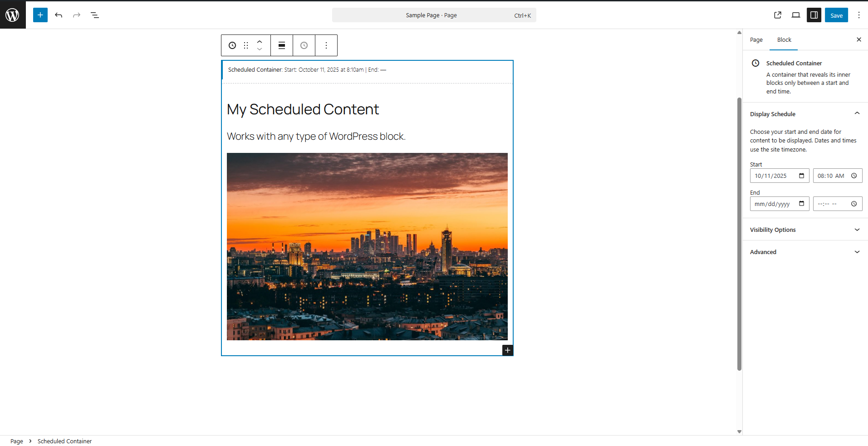Open the Document Overview panel
This screenshot has height=446, width=868.
(x=95, y=15)
